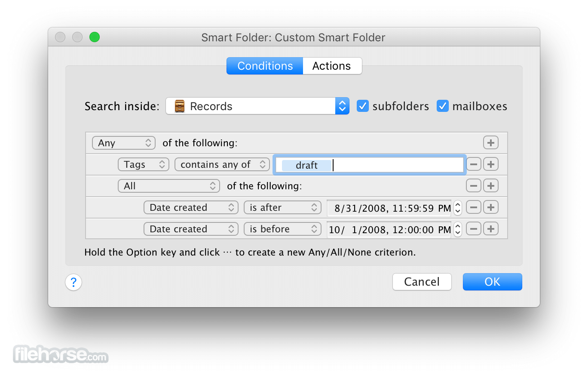The height and width of the screenshot is (376, 588).
Task: Confirm with the OK button
Action: [x=492, y=282]
